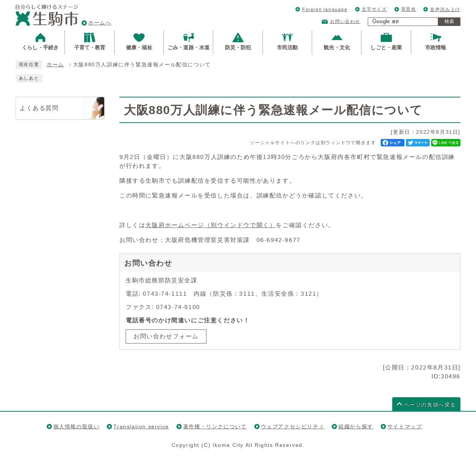Send page with LINEで送る button

point(446,143)
